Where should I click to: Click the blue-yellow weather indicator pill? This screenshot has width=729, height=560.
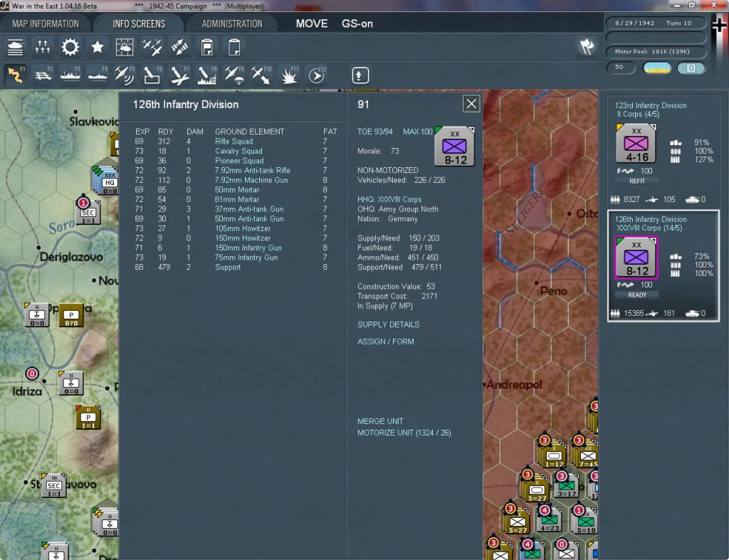click(657, 68)
